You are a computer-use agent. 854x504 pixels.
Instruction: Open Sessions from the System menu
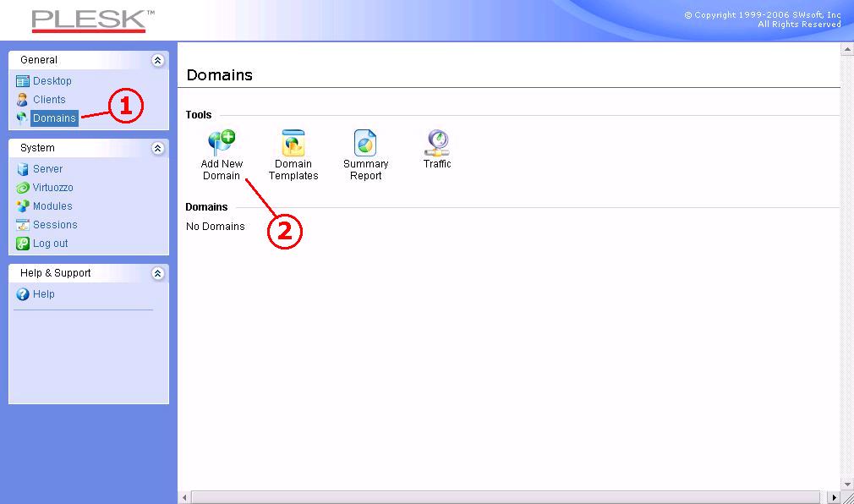point(55,225)
